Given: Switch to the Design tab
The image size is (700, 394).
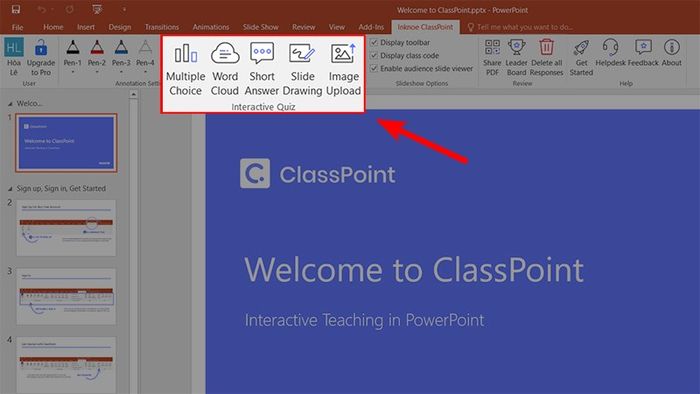Looking at the screenshot, I should (120, 27).
